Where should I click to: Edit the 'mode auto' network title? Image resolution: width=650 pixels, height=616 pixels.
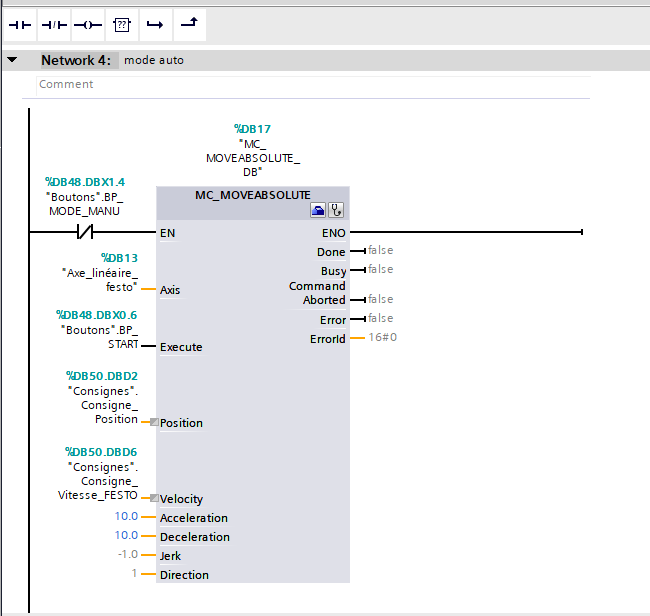point(154,61)
